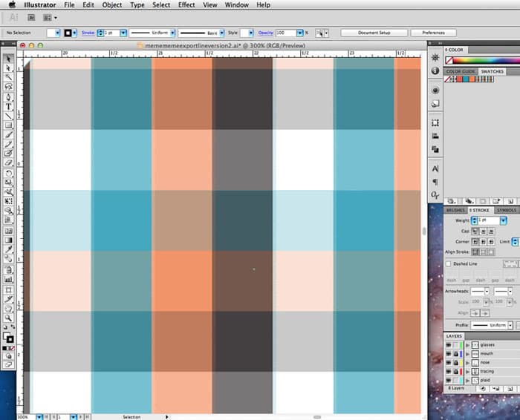Select the Eyedropper tool
This screenshot has width=520, height=420.
tap(8, 249)
